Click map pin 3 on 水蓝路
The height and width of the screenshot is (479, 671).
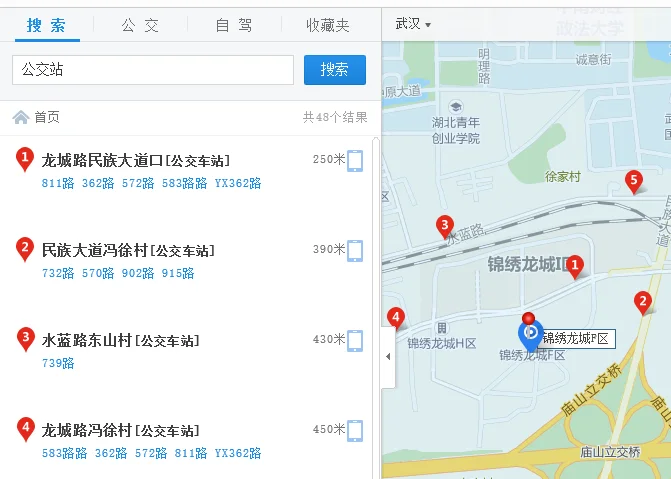click(x=445, y=226)
